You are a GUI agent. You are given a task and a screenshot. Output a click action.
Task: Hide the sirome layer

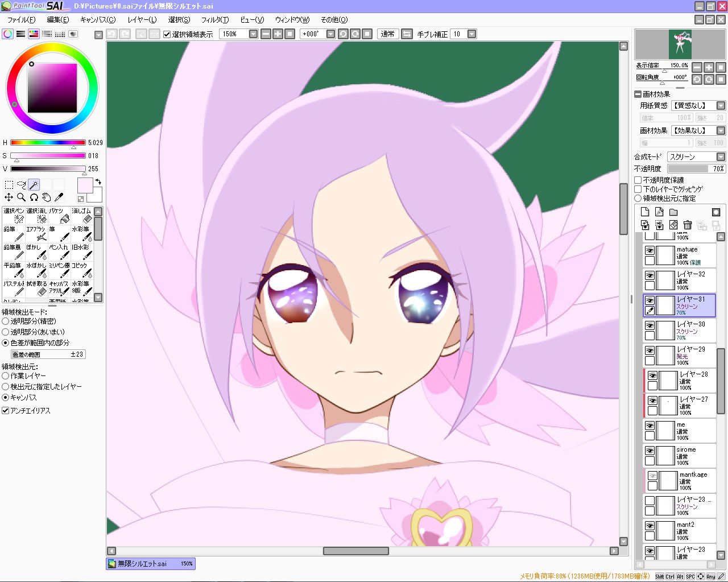pos(650,451)
